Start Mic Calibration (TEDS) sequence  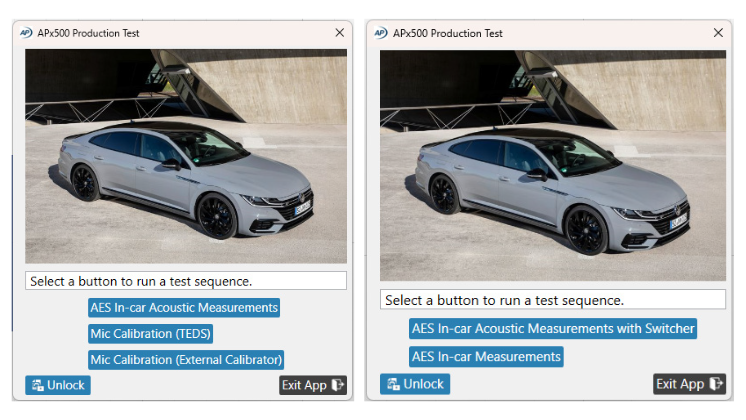151,333
